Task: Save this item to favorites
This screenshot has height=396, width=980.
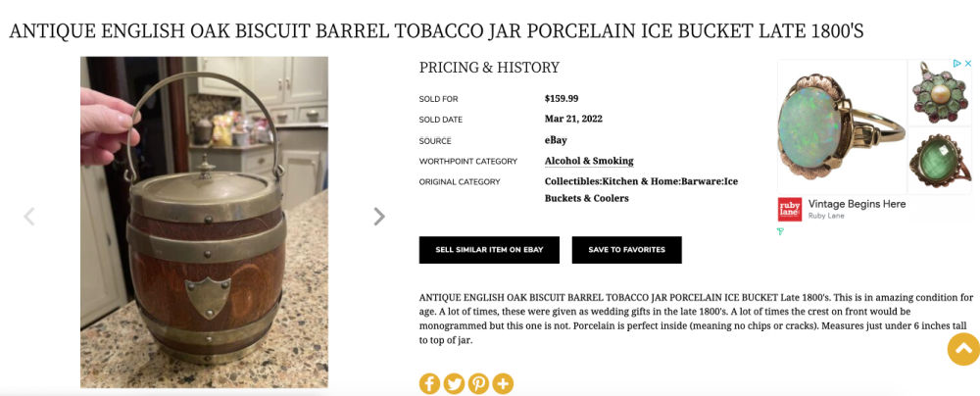Action: 626,250
